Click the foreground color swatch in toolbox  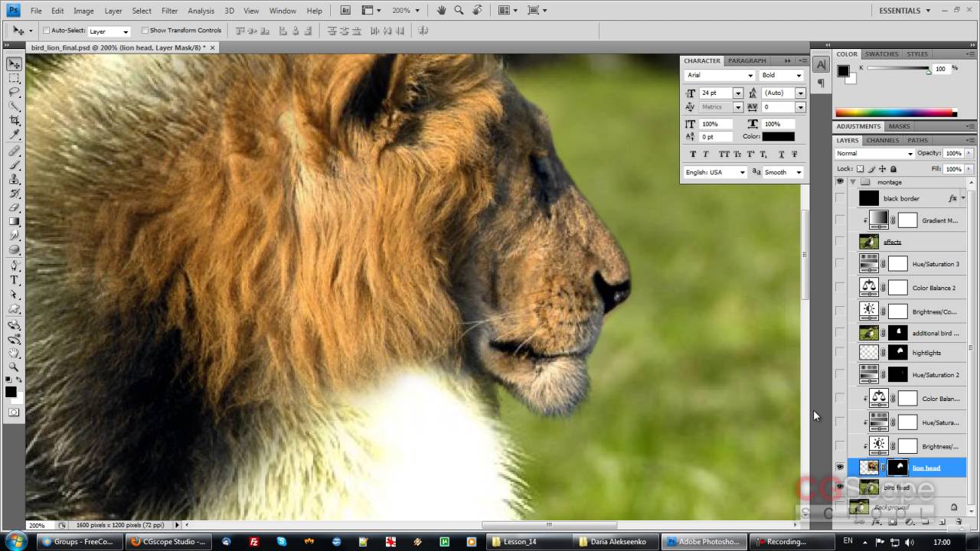tap(11, 392)
